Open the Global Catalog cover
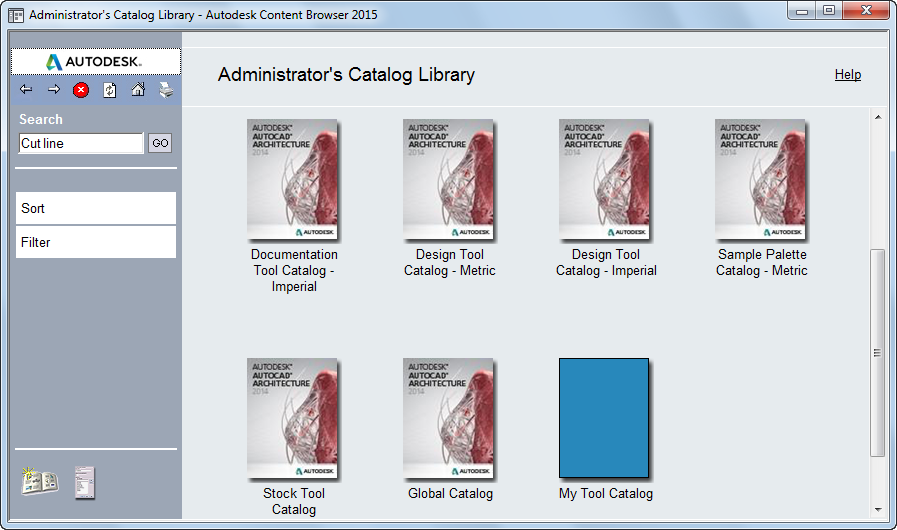This screenshot has width=897, height=530. coord(448,418)
